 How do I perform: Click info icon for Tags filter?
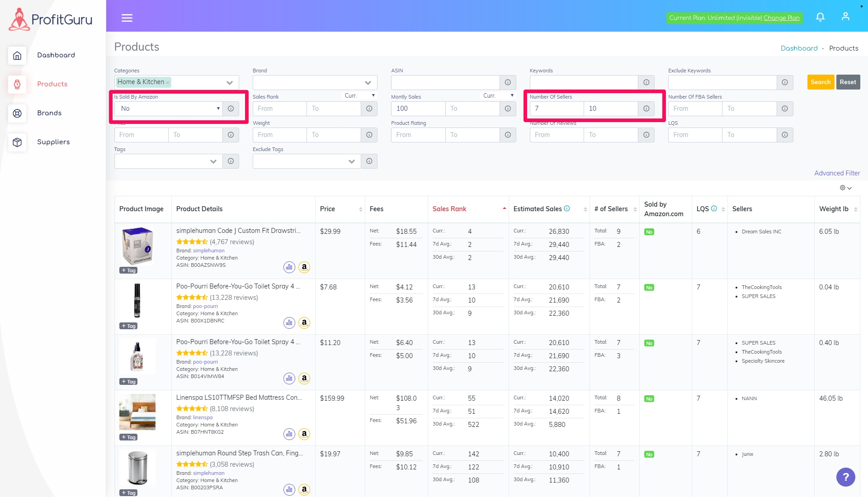coord(231,161)
